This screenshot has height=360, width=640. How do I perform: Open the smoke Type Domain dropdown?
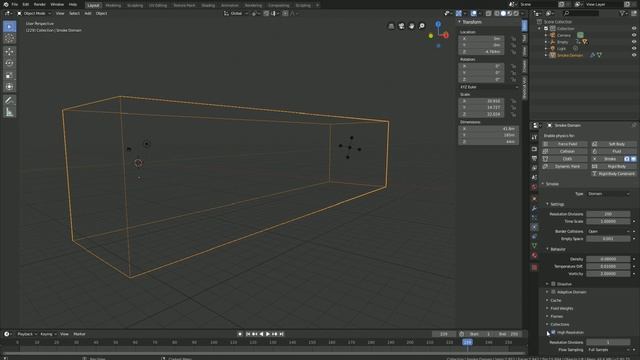click(x=609, y=194)
